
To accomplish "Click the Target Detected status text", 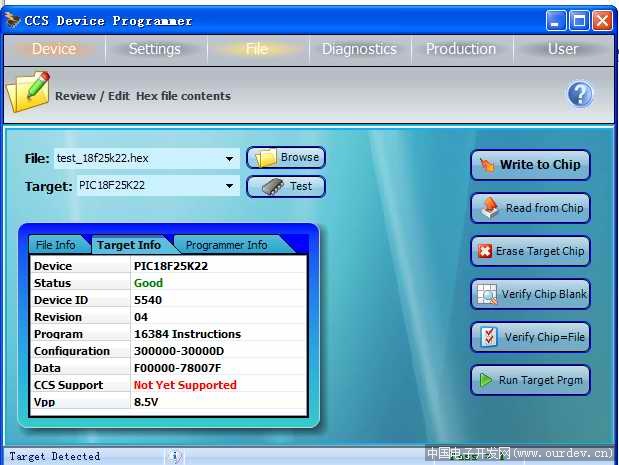I will (x=54, y=456).
